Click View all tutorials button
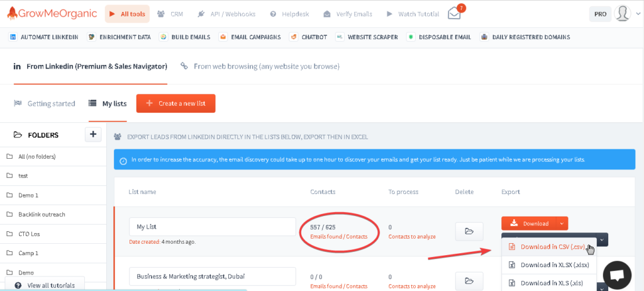The width and height of the screenshot is (644, 291). coord(45,285)
